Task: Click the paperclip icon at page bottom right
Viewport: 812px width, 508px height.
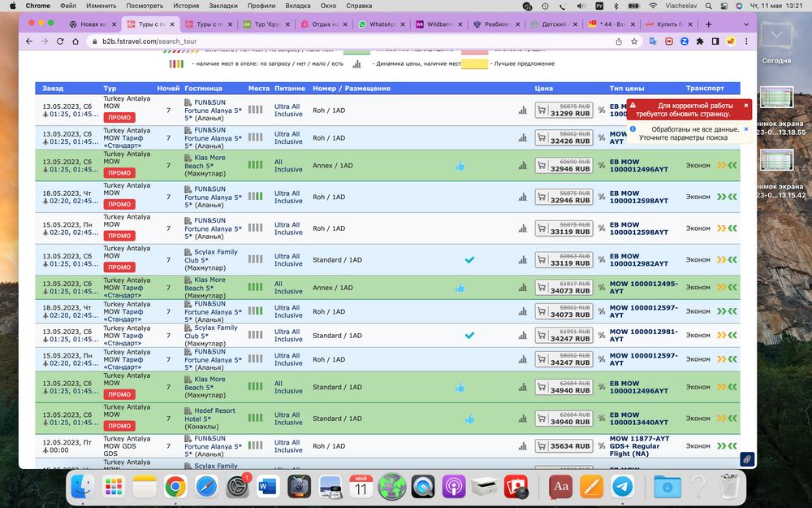Action: tap(745, 459)
